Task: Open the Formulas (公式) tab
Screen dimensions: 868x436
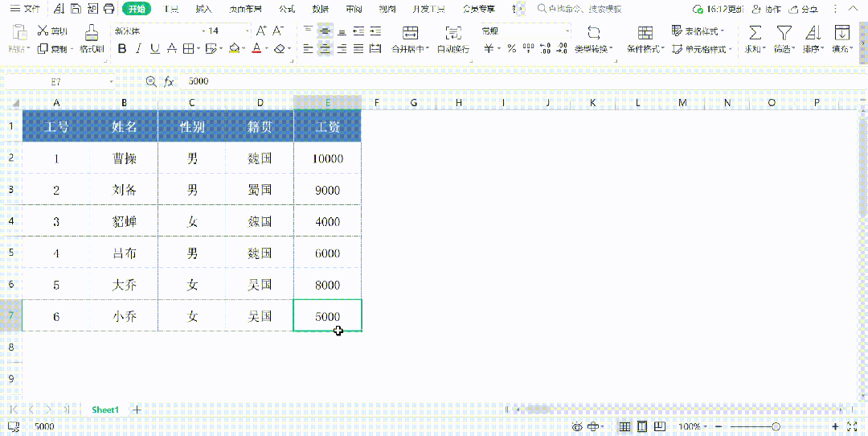Action: click(287, 10)
